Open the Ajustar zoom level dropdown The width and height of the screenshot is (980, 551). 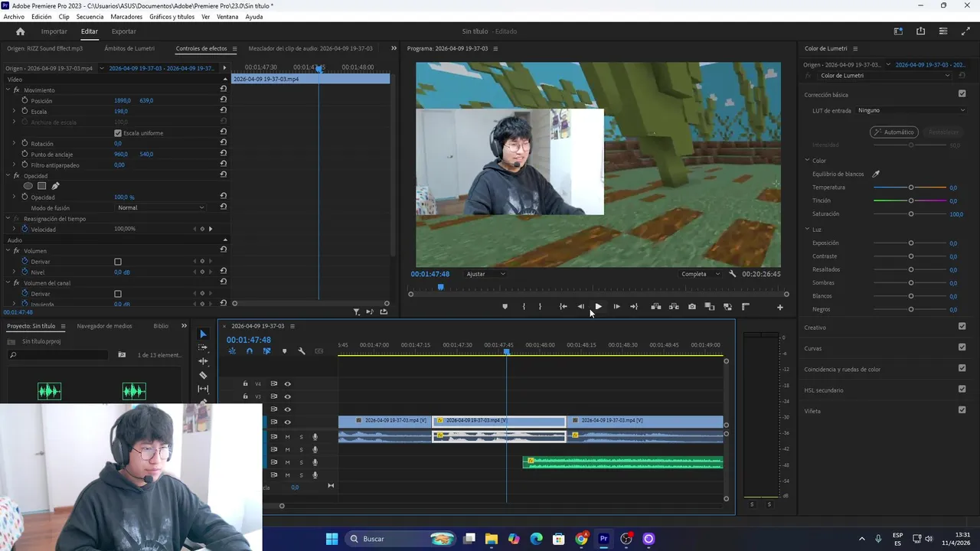486,274
